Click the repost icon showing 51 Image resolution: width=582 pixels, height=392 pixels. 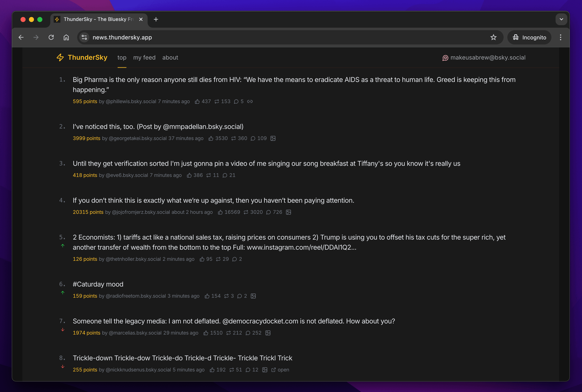coord(232,370)
